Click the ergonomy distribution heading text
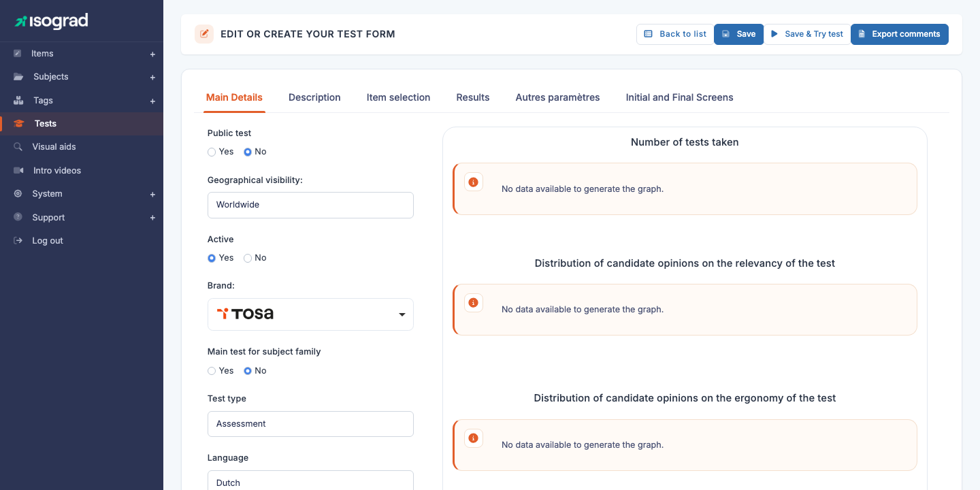Image resolution: width=980 pixels, height=490 pixels. click(685, 398)
